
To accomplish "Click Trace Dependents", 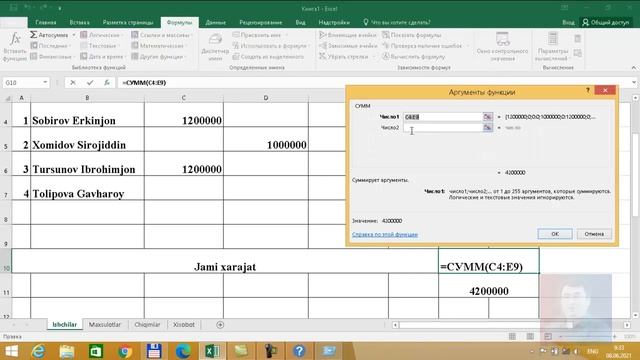I will click(347, 46).
